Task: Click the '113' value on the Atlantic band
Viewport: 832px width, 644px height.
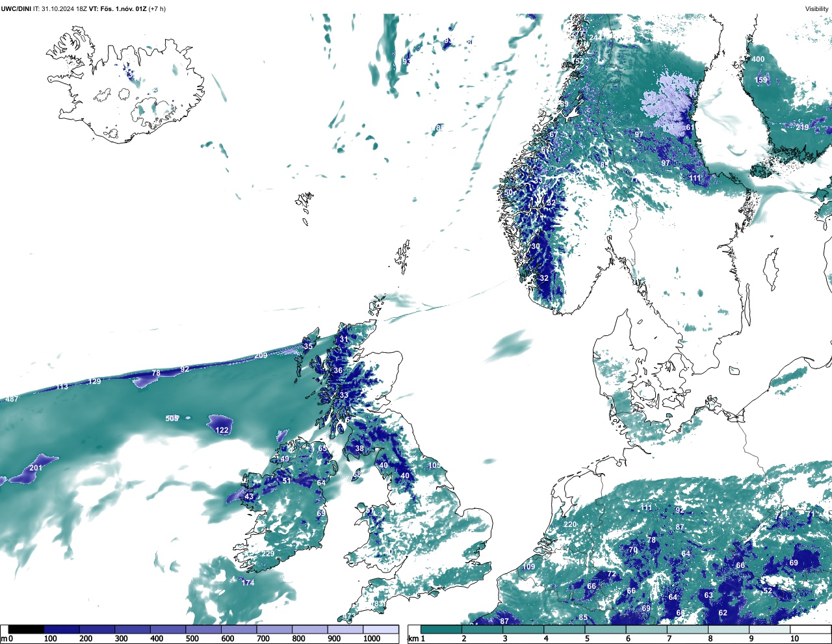Action: point(62,387)
